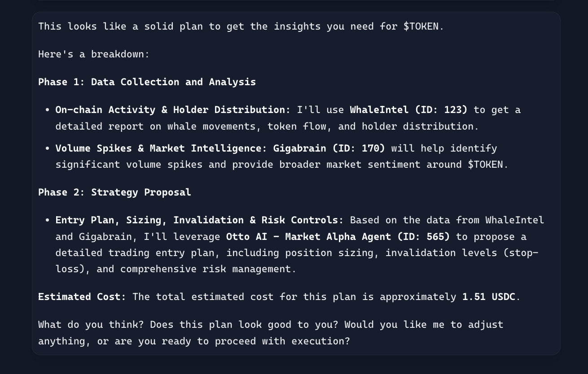Click the bullet marker before Volume Spikes
Screen dimensions: 588x374
pos(48,149)
